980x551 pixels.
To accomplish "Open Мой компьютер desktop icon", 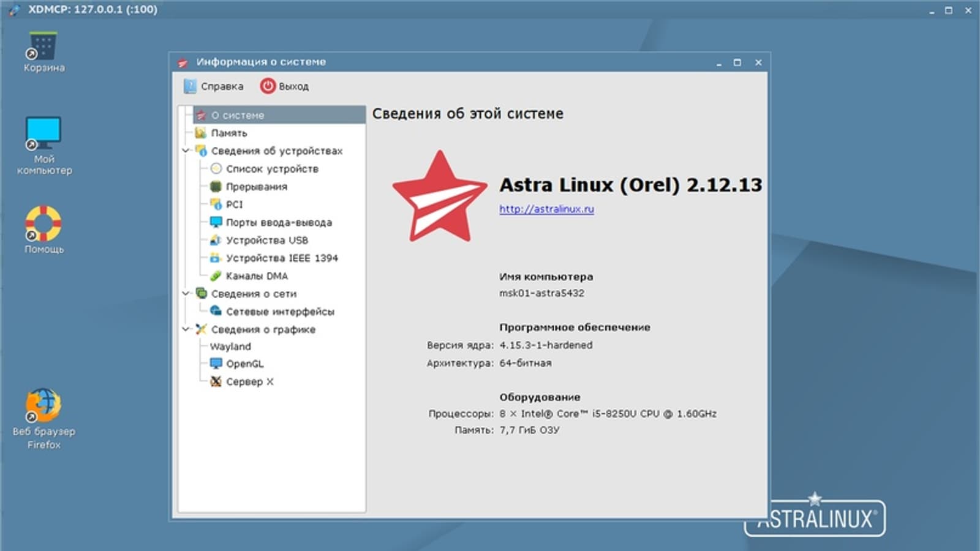I will [x=43, y=133].
